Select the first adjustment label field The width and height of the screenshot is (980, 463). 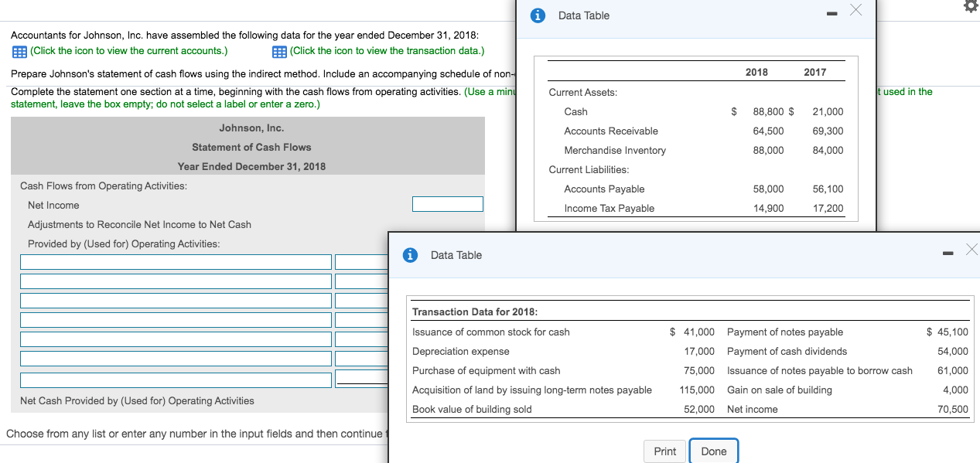pyautogui.click(x=176, y=262)
